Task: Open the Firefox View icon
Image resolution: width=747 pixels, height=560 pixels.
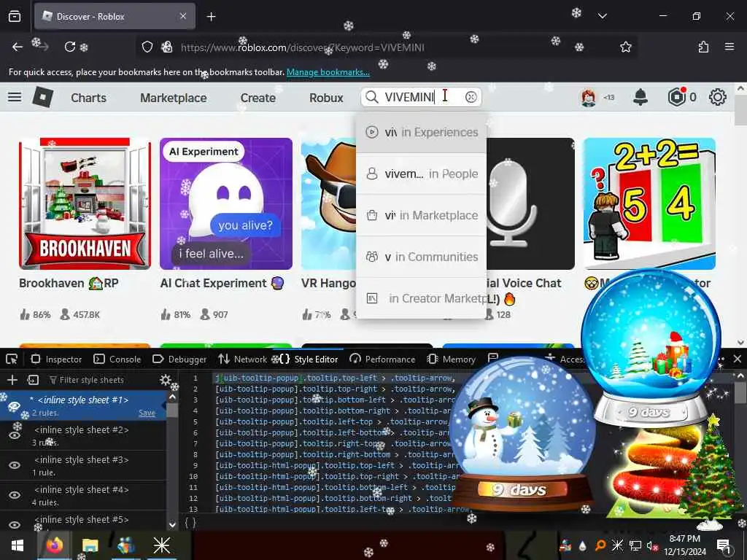Action: [15, 17]
